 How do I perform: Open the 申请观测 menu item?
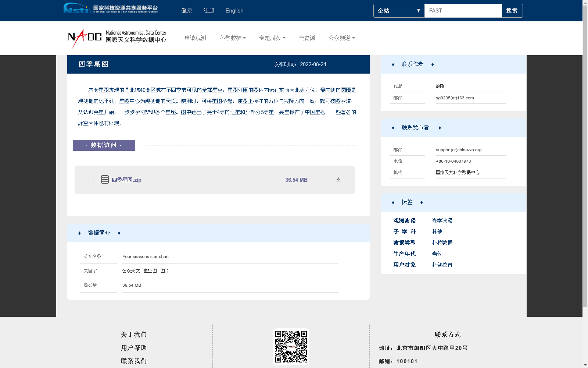[x=196, y=38]
